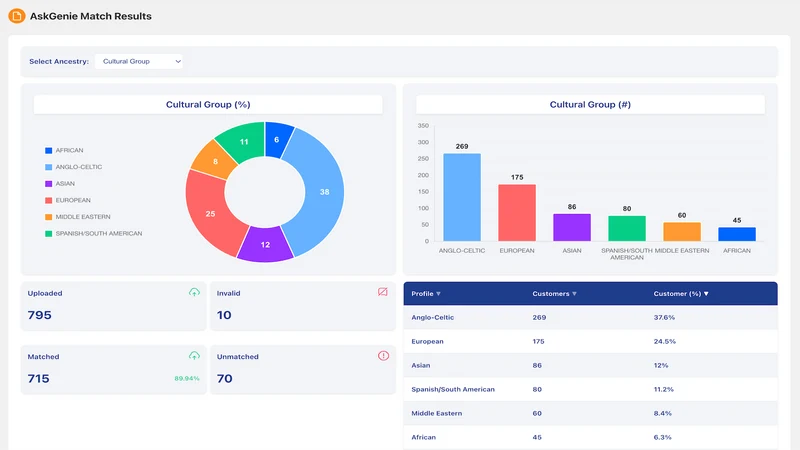This screenshot has width=800, height=450.
Task: Click the Anglo-Celtic bar showing 269
Action: (462, 197)
